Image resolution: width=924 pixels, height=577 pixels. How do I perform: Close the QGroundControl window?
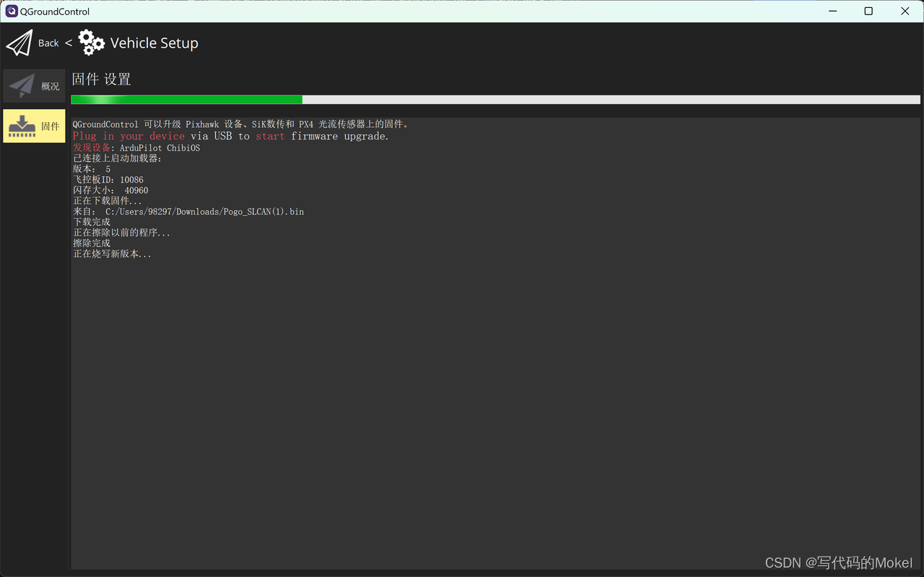coord(905,12)
